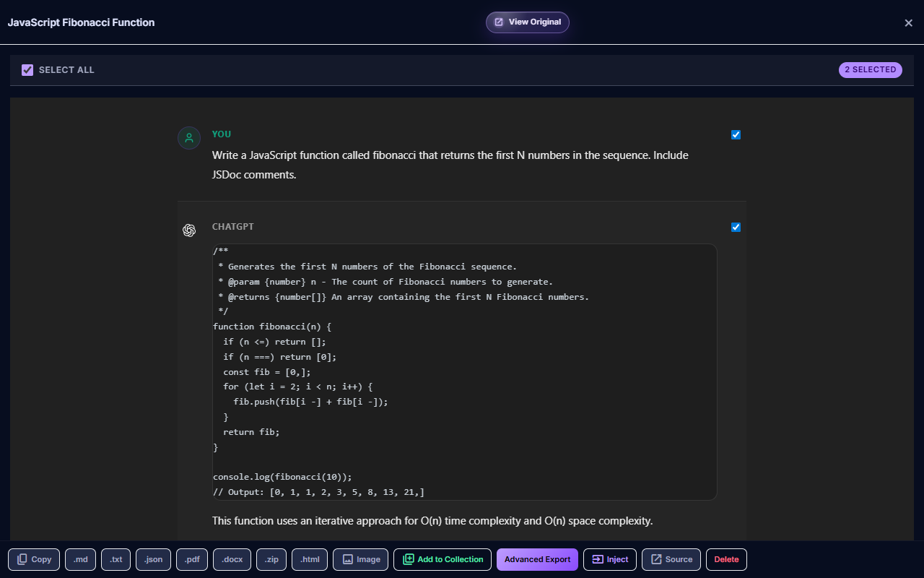Click the ChatGPT logo icon

[189, 230]
